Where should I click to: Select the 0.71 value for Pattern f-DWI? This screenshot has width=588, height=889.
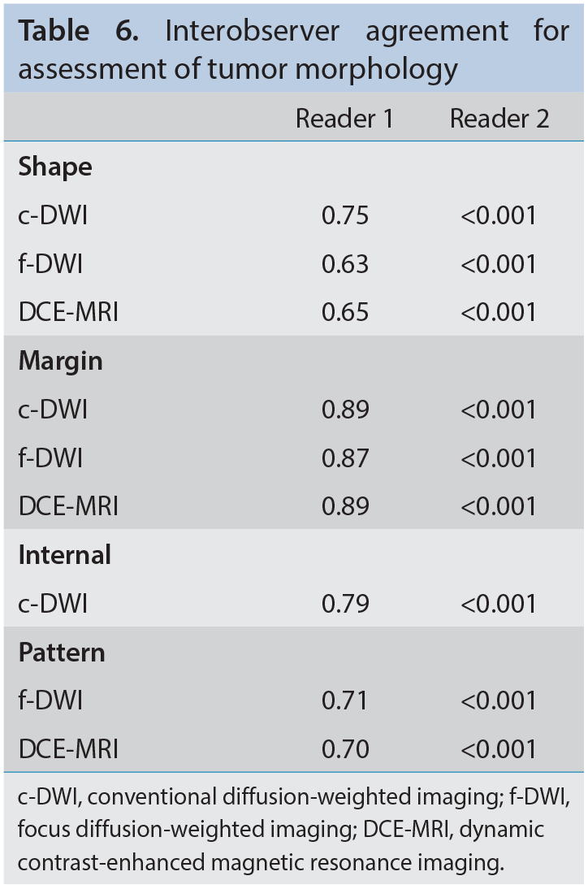point(344,700)
